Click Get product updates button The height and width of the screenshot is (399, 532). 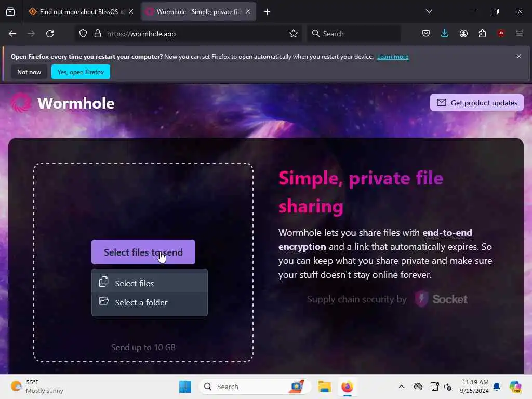[477, 102]
